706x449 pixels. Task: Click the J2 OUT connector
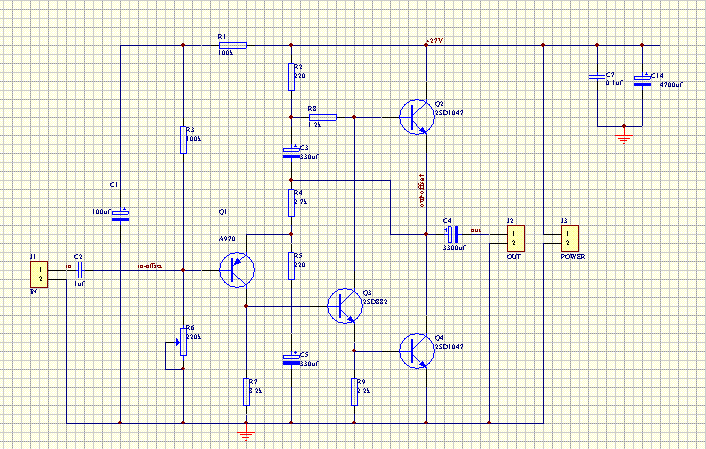pyautogui.click(x=512, y=237)
